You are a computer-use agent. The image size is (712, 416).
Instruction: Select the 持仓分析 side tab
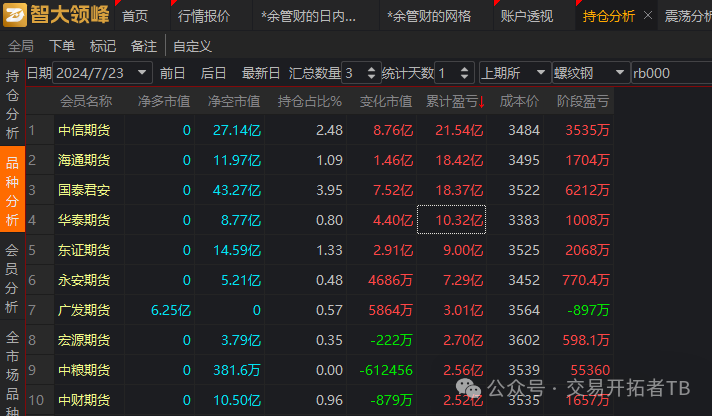click(x=12, y=104)
